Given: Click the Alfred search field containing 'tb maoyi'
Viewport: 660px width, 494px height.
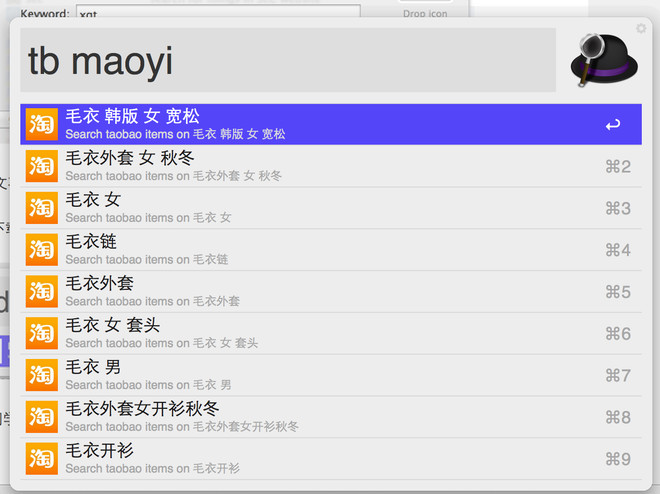Looking at the screenshot, I should [288, 60].
